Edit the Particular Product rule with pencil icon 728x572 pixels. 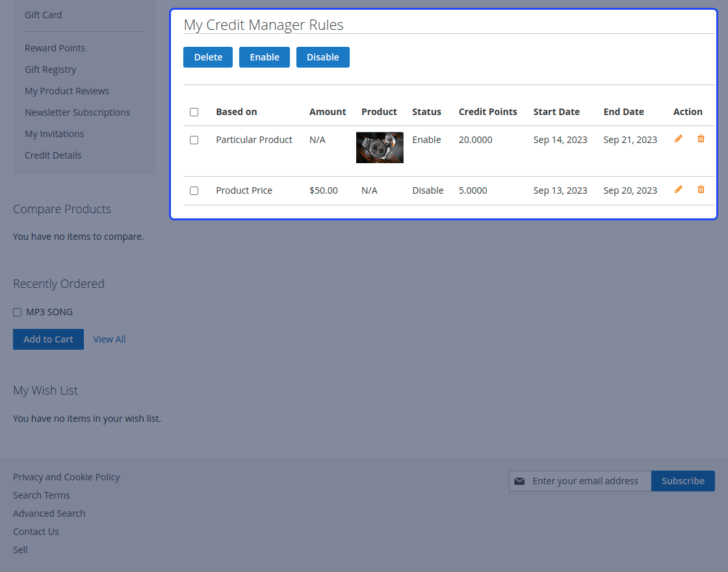click(x=679, y=138)
